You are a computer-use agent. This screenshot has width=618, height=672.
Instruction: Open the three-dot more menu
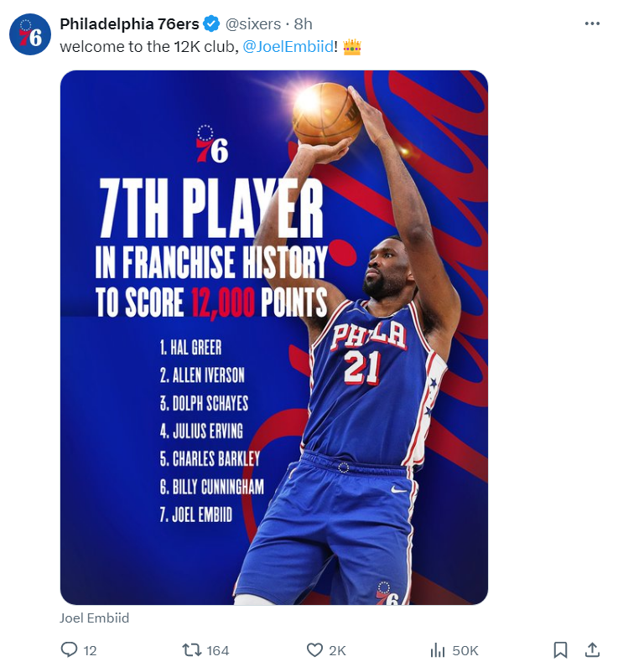tap(592, 23)
